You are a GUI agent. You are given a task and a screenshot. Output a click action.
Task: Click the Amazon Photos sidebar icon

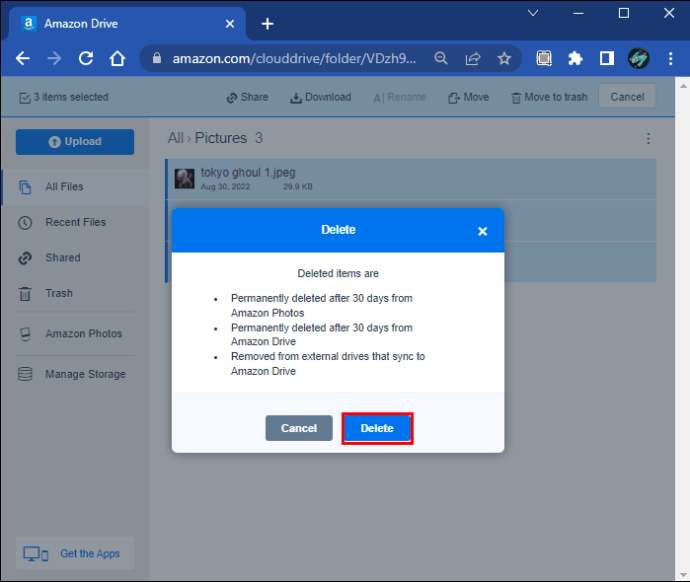(x=25, y=334)
